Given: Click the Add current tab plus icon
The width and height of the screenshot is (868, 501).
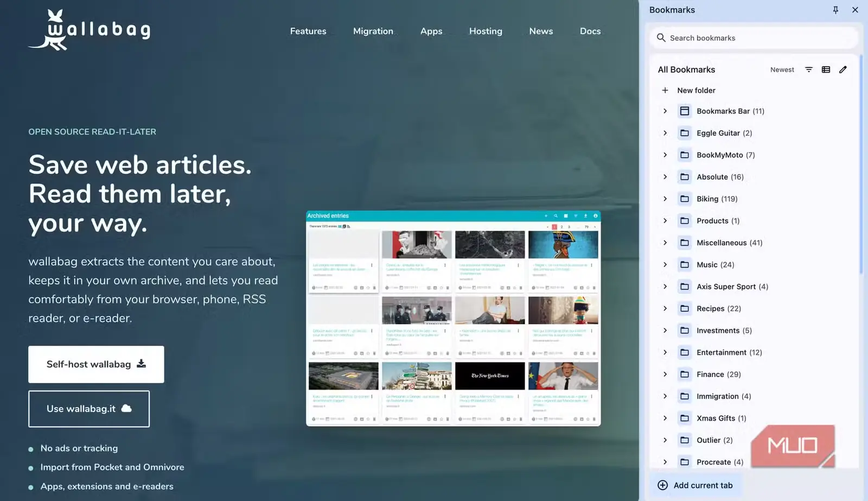Looking at the screenshot, I should 662,485.
